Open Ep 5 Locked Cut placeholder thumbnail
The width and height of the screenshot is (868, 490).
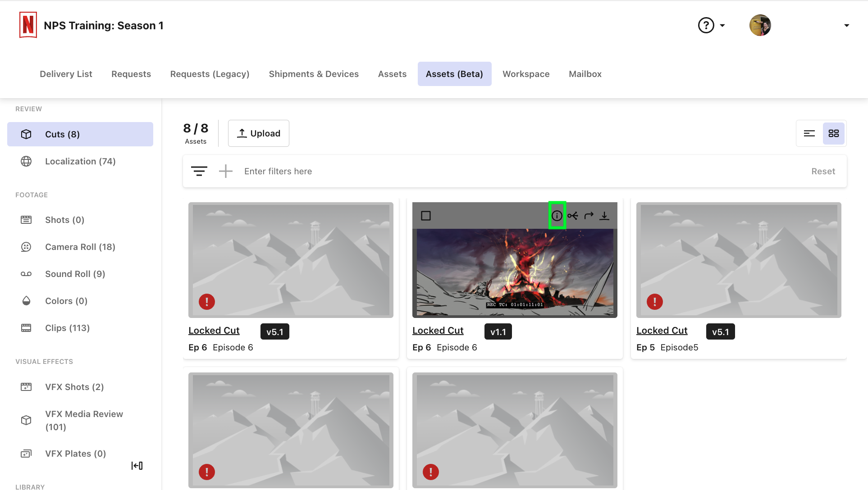click(739, 260)
